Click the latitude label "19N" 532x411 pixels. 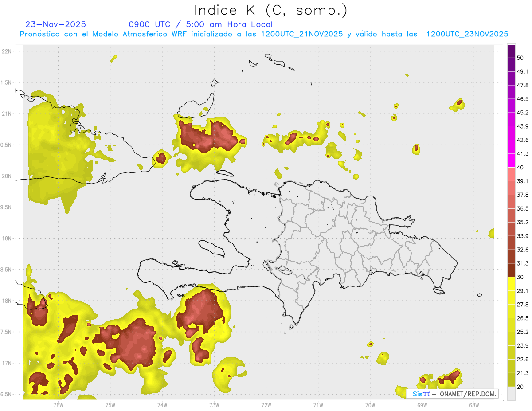pos(7,239)
